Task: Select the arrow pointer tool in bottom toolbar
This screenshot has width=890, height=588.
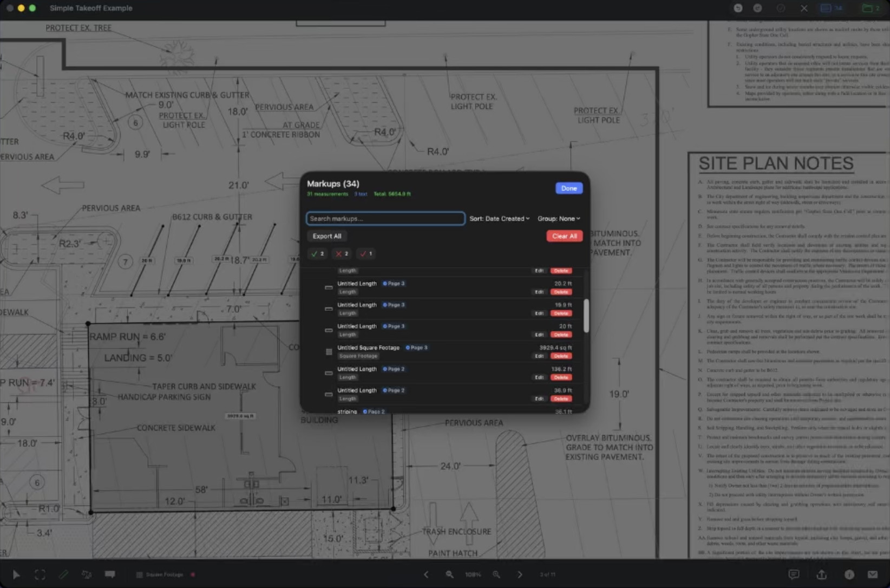Action: pos(16,574)
